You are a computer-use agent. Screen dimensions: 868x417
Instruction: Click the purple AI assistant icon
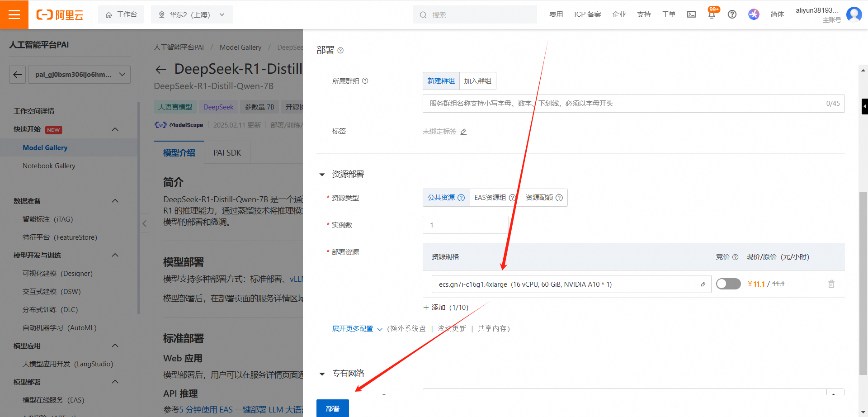(x=754, y=14)
